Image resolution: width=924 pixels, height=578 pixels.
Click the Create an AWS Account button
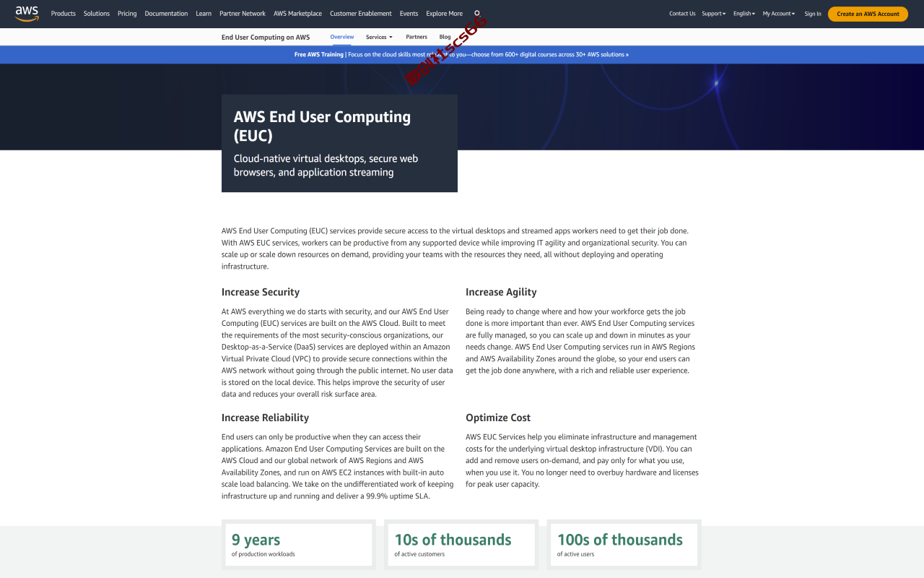(868, 14)
